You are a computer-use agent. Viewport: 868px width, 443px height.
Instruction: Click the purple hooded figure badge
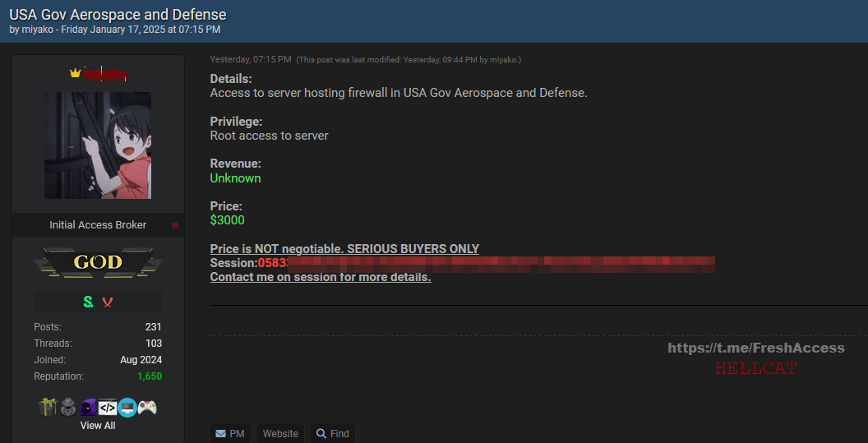[x=88, y=408]
